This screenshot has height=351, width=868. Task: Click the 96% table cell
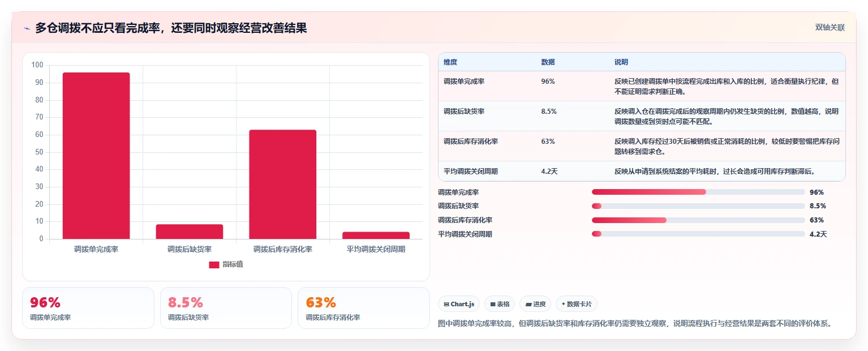point(548,82)
